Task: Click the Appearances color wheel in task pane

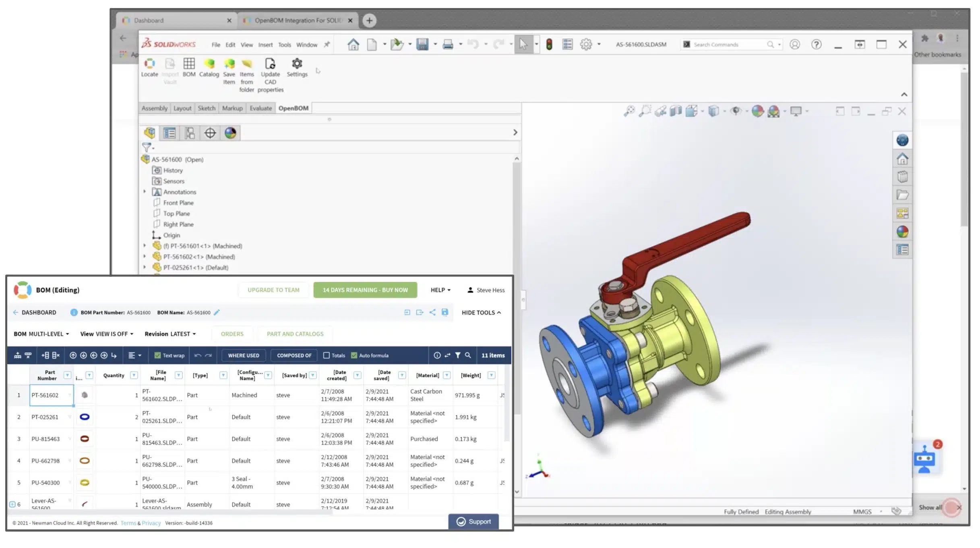Action: point(902,232)
